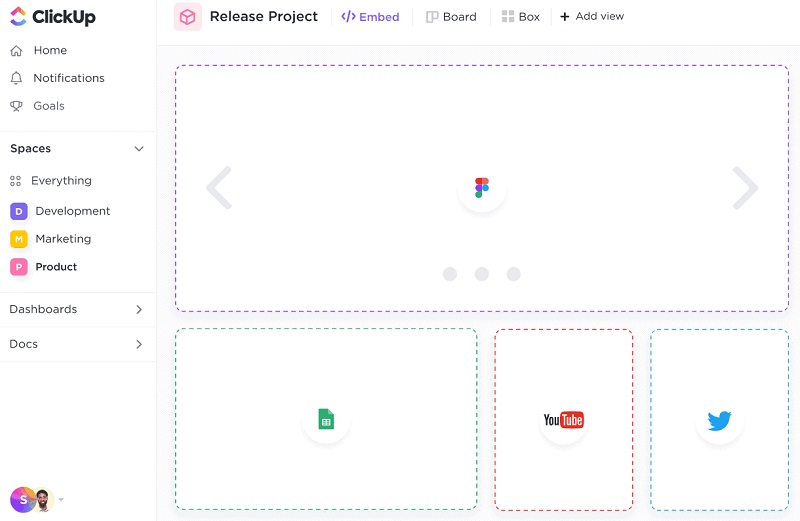Screen dimensions: 800x521
Task: Click the purple S user avatar
Action: point(22,500)
